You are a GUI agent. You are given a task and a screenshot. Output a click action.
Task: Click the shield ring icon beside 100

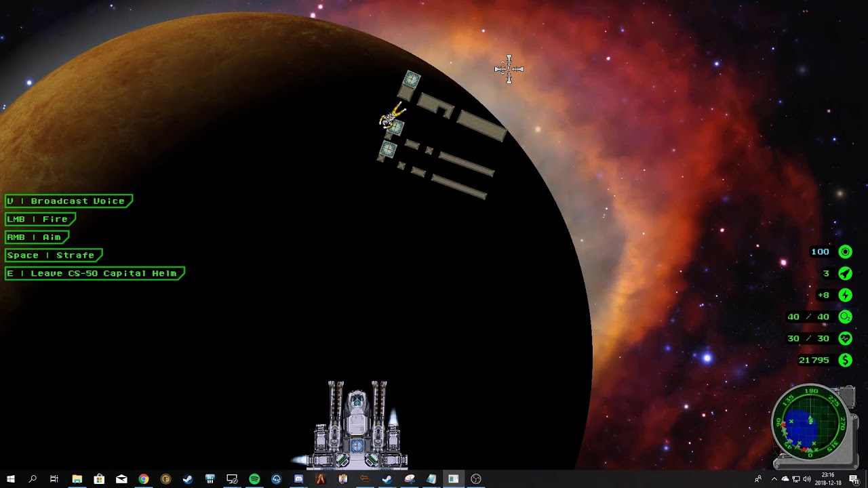pyautogui.click(x=845, y=251)
